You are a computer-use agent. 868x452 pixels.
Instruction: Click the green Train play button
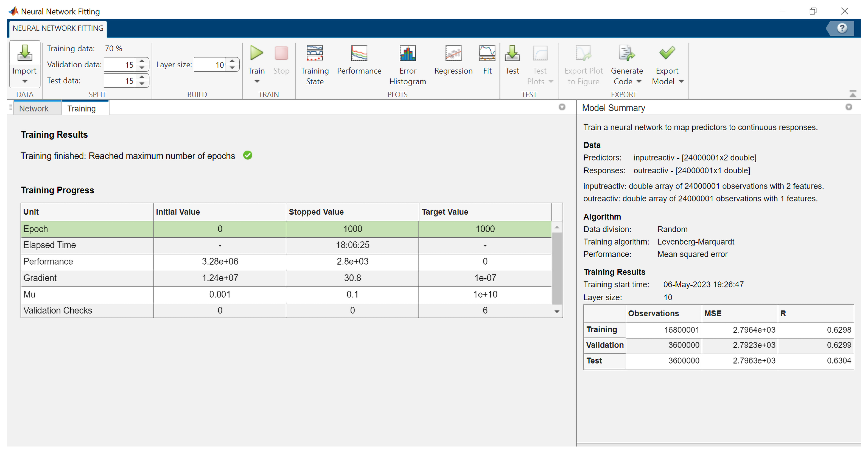(256, 53)
